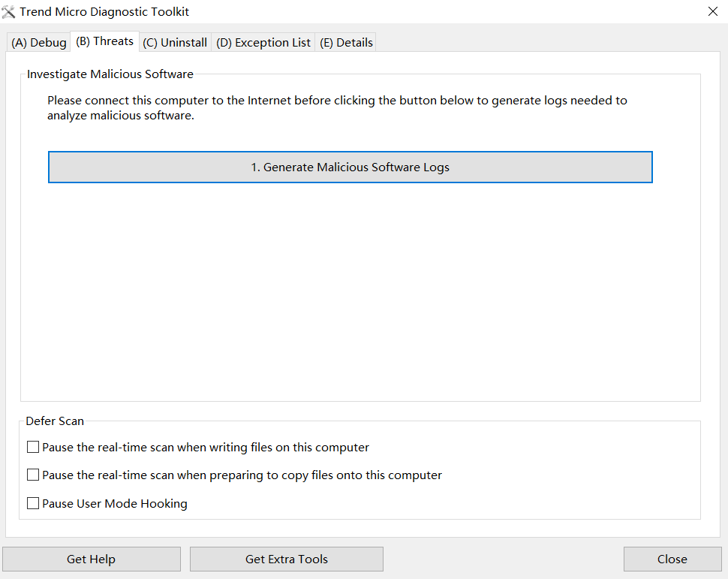Switch to the (A) Debug tab
The height and width of the screenshot is (579, 728).
point(39,42)
